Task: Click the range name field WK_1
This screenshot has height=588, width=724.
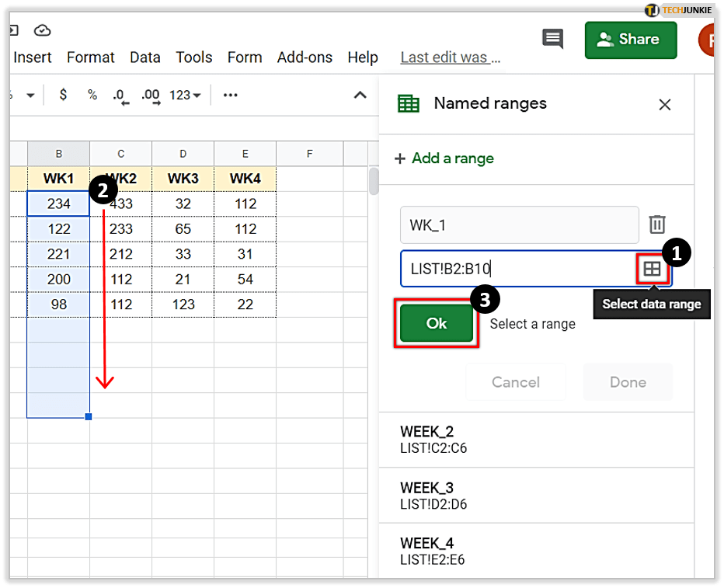Action: pos(518,225)
